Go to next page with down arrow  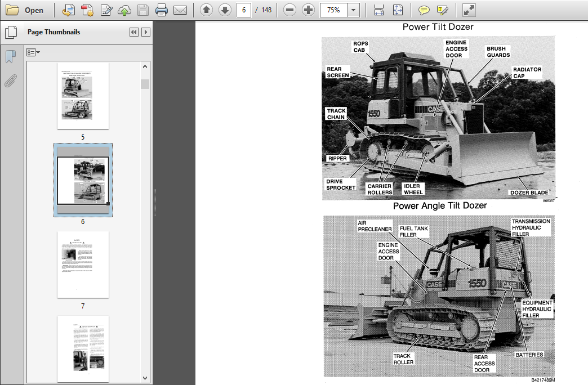click(225, 10)
